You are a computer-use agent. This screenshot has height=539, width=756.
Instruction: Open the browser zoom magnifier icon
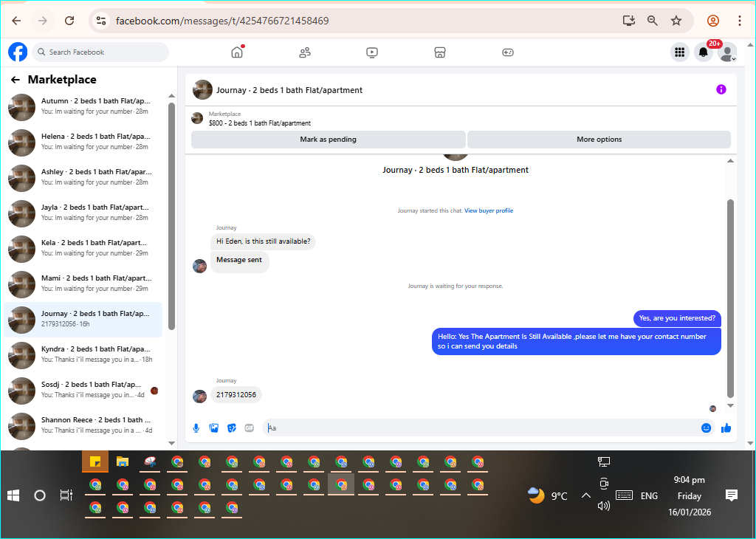click(x=653, y=21)
